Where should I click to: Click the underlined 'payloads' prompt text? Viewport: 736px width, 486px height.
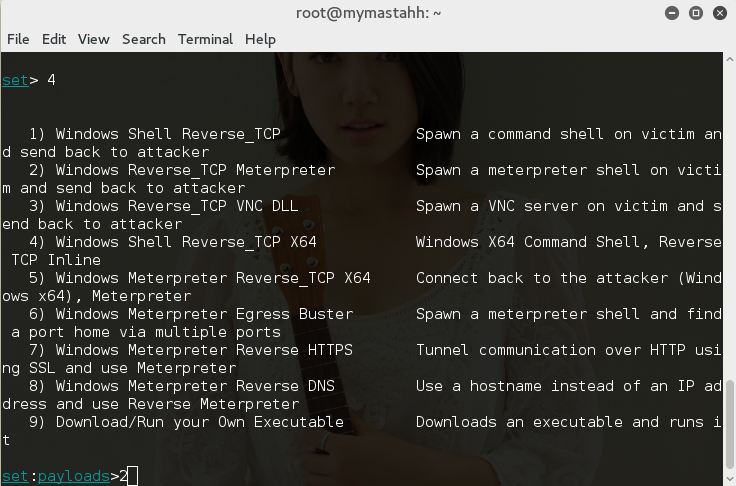tap(74, 476)
